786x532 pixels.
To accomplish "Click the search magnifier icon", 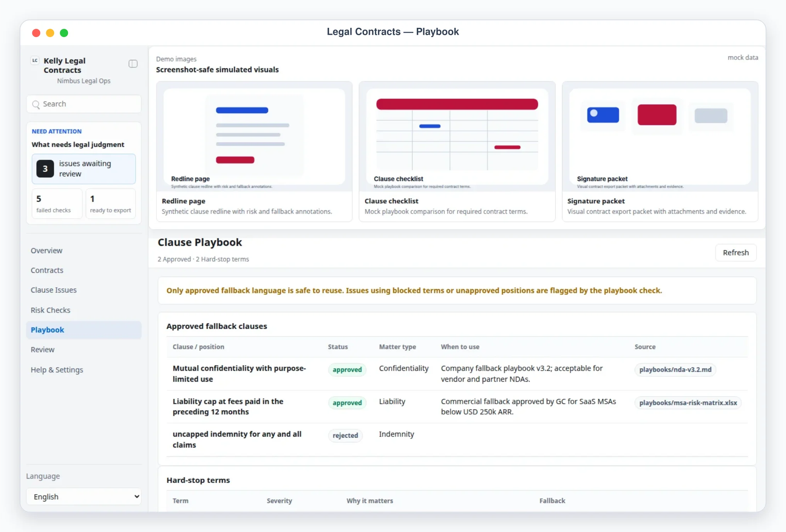I will [x=36, y=104].
